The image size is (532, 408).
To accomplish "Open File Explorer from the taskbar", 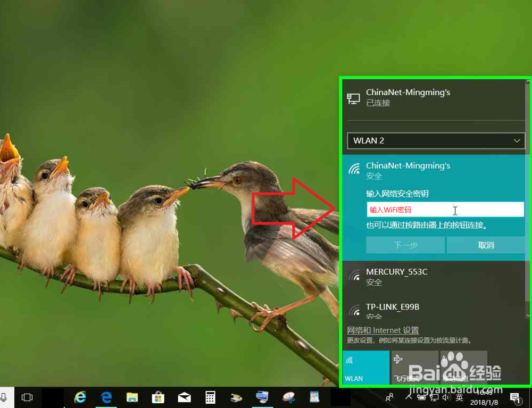I will click(x=132, y=397).
